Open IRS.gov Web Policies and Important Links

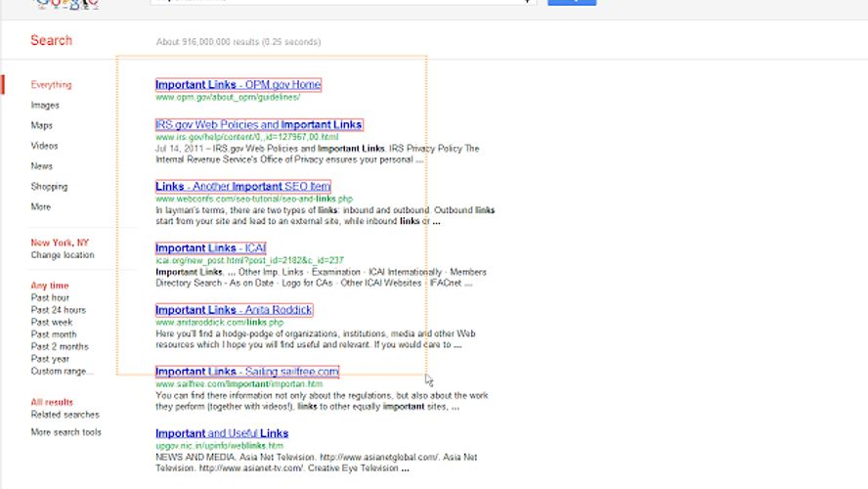(x=259, y=125)
